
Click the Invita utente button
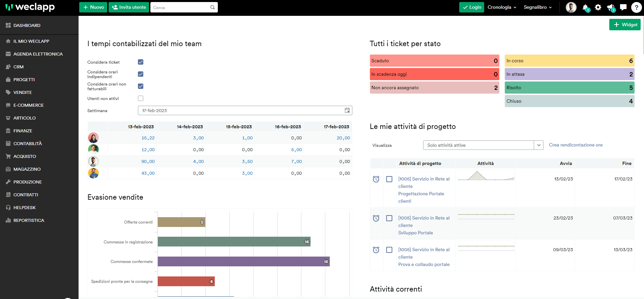(129, 7)
